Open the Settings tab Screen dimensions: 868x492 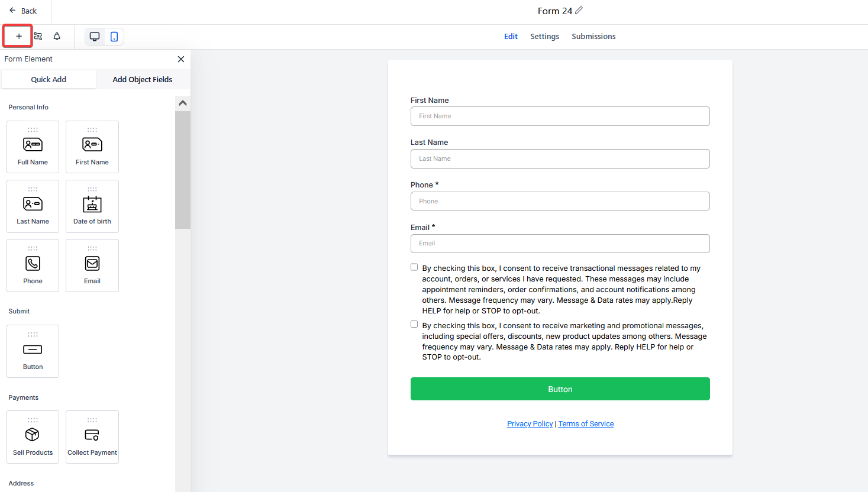544,37
